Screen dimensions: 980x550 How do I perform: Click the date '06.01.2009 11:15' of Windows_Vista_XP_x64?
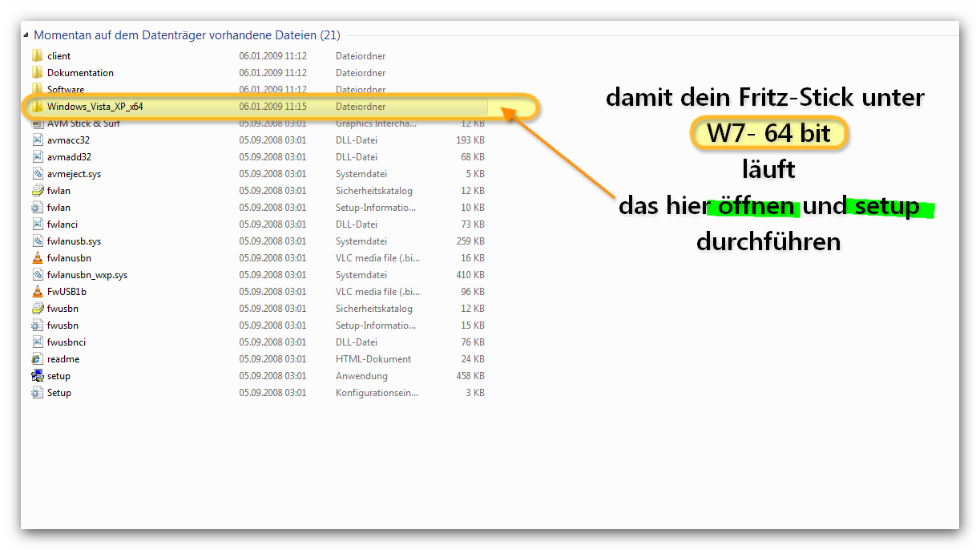pyautogui.click(x=272, y=107)
